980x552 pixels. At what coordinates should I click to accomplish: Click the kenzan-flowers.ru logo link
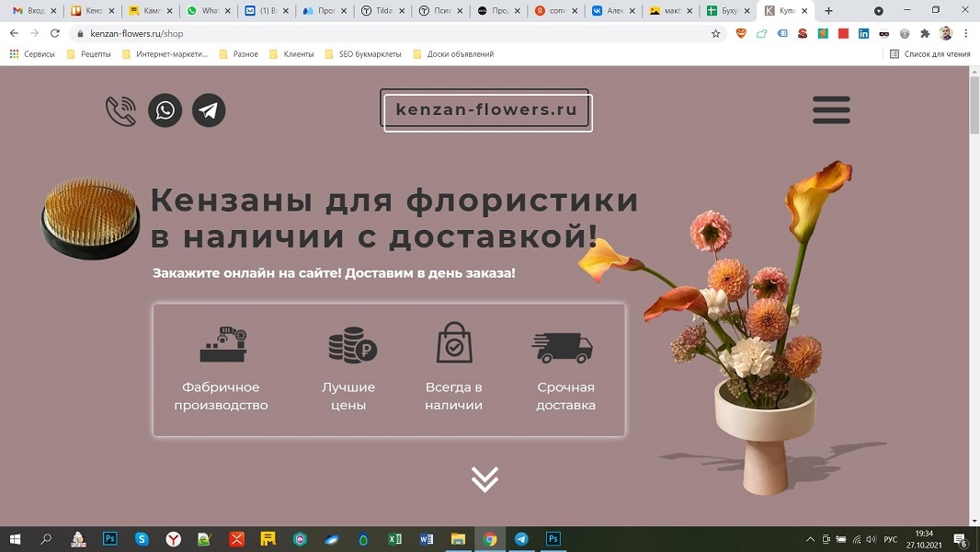pos(486,110)
